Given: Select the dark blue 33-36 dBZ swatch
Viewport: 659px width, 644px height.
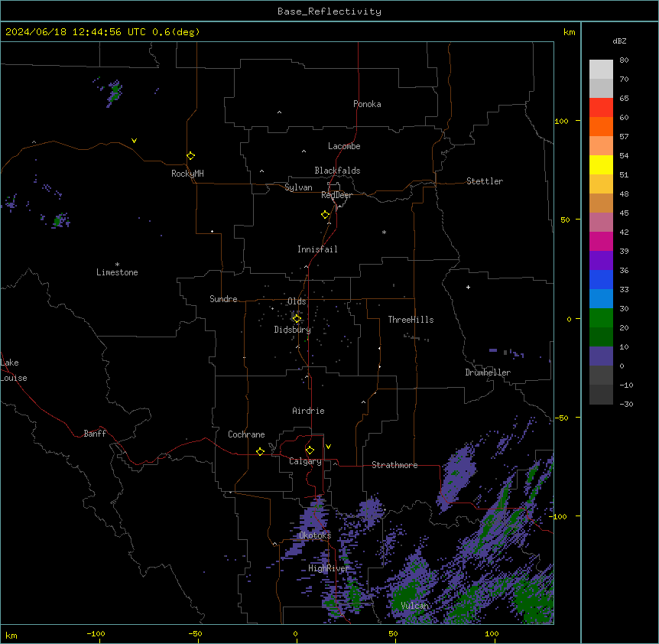Looking at the screenshot, I should [x=601, y=279].
